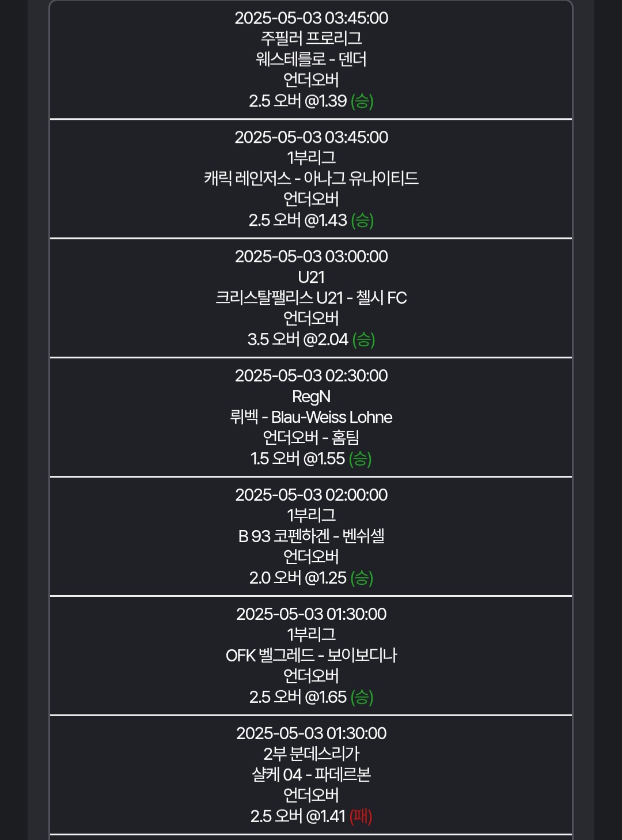This screenshot has width=622, height=840.
Task: Open the B 93 코펜하겐 - 벤쉬셀 match
Action: [311, 536]
